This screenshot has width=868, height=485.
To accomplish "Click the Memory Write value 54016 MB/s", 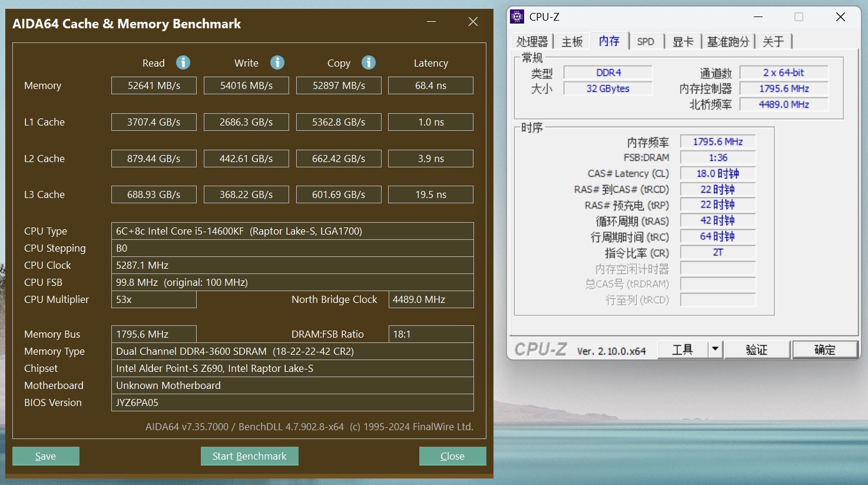I will [246, 85].
